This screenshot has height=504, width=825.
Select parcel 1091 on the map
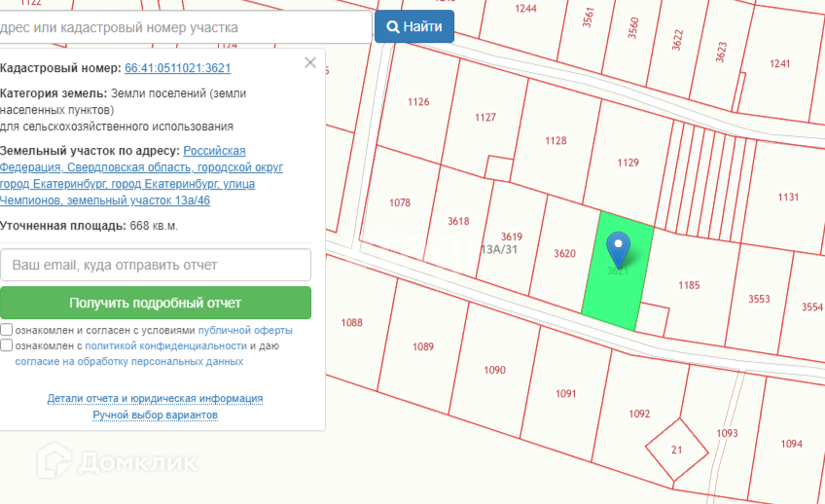coord(565,393)
